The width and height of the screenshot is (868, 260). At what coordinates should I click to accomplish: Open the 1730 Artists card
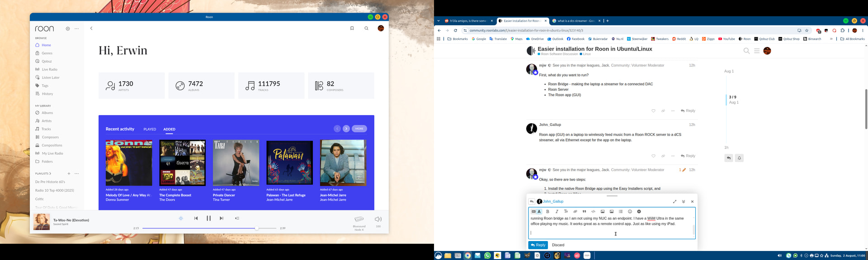[132, 85]
